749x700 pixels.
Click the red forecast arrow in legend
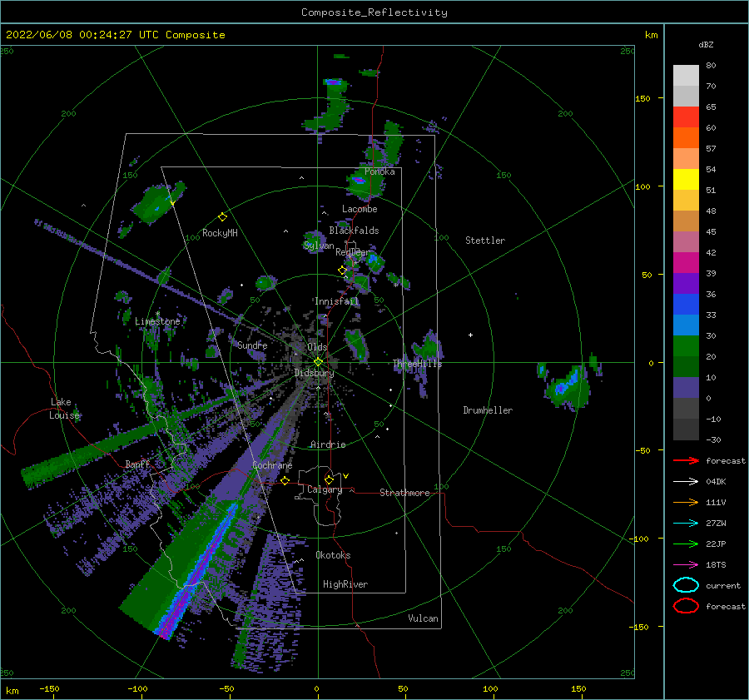686,460
